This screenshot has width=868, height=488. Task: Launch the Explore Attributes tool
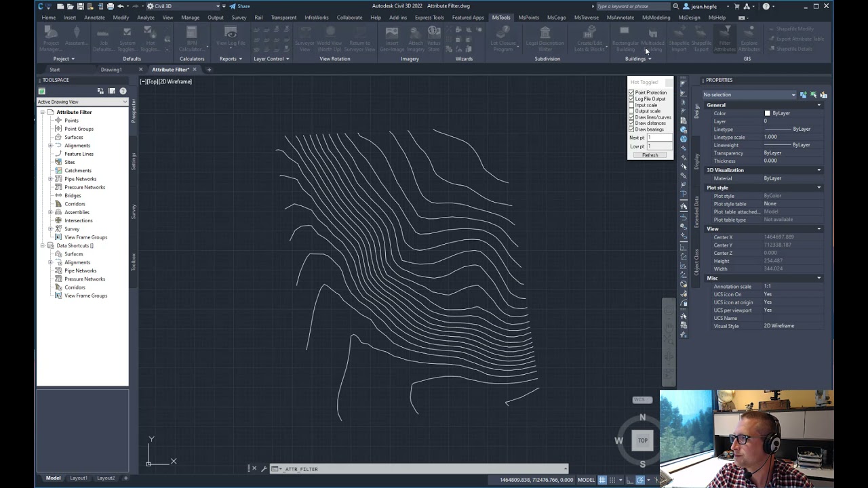pos(749,39)
